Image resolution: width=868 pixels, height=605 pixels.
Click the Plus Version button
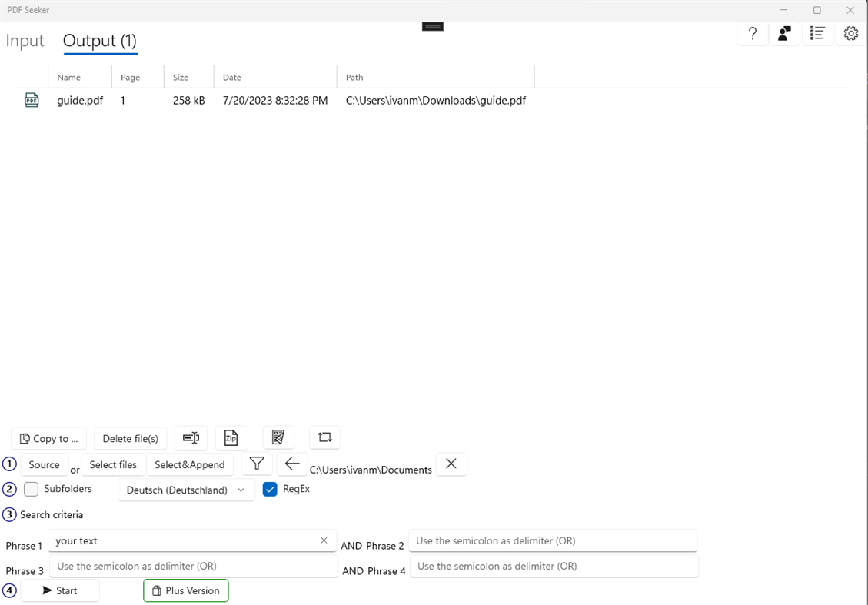click(185, 590)
